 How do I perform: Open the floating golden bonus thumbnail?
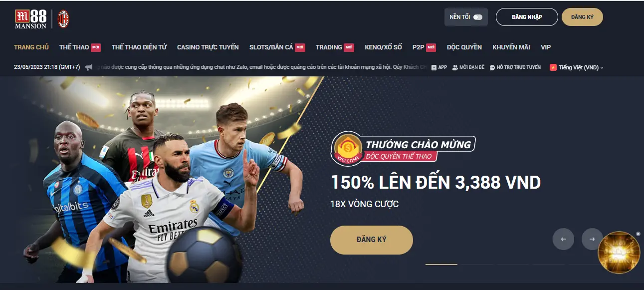(x=619, y=253)
